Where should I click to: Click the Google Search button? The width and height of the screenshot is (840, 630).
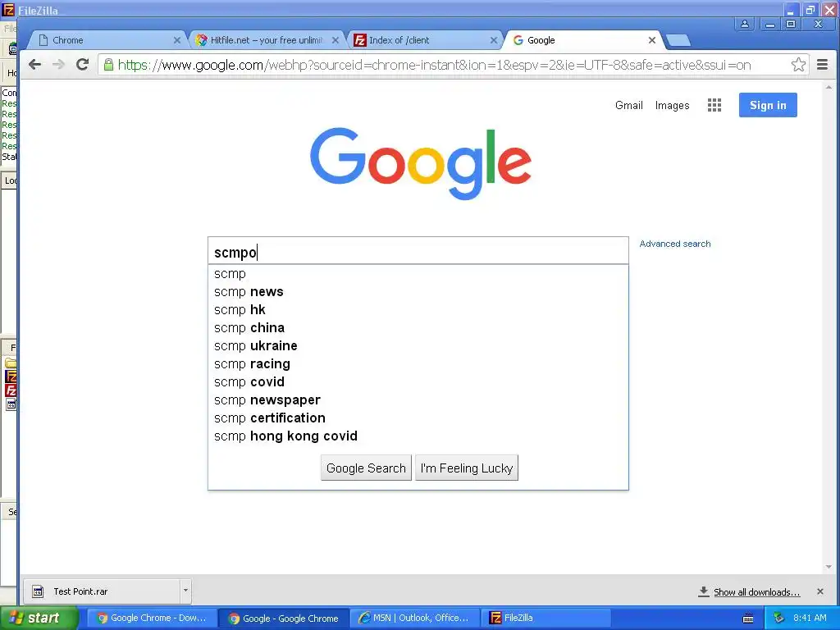[366, 468]
